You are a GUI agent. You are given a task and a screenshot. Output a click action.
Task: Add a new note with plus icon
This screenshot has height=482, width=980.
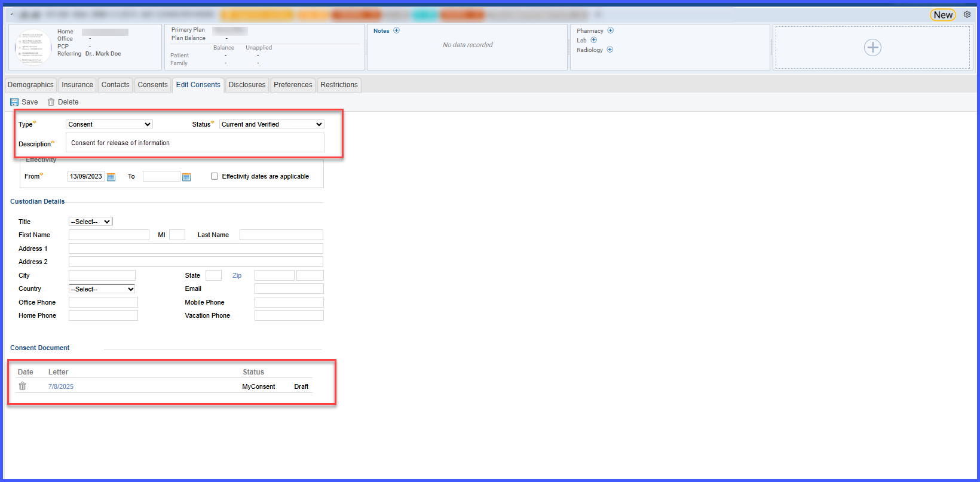pyautogui.click(x=396, y=30)
